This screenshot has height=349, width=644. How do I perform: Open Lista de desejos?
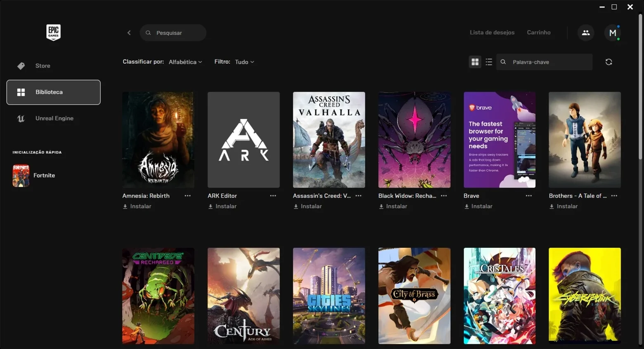pos(492,33)
